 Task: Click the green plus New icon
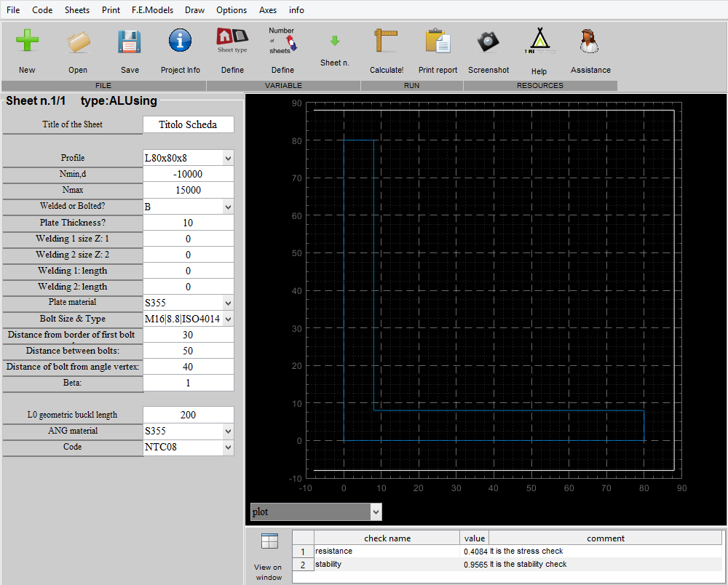point(27,40)
